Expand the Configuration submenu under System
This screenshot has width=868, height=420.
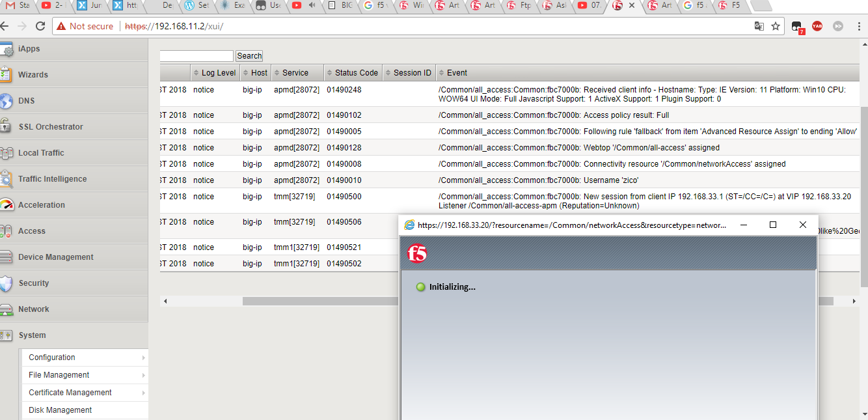coord(52,357)
